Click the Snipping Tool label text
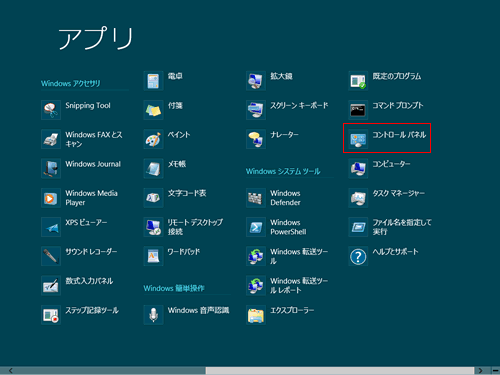 (88, 106)
